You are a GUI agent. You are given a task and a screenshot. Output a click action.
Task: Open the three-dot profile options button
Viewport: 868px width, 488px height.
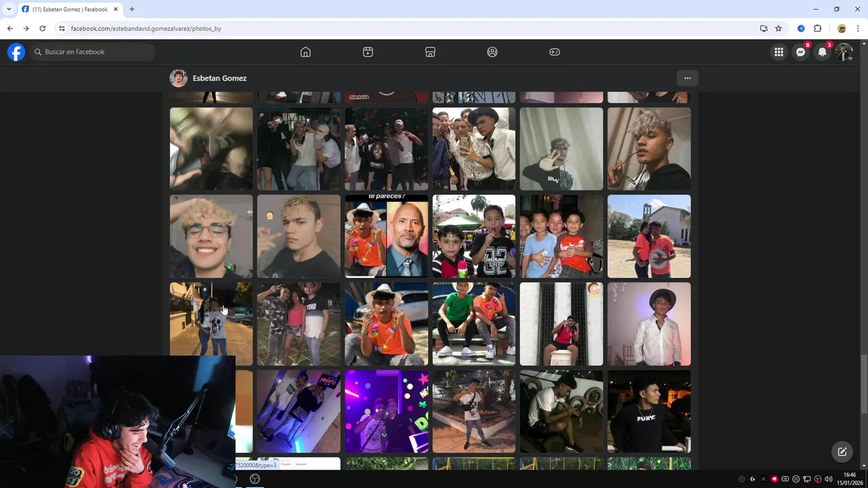[x=688, y=78]
